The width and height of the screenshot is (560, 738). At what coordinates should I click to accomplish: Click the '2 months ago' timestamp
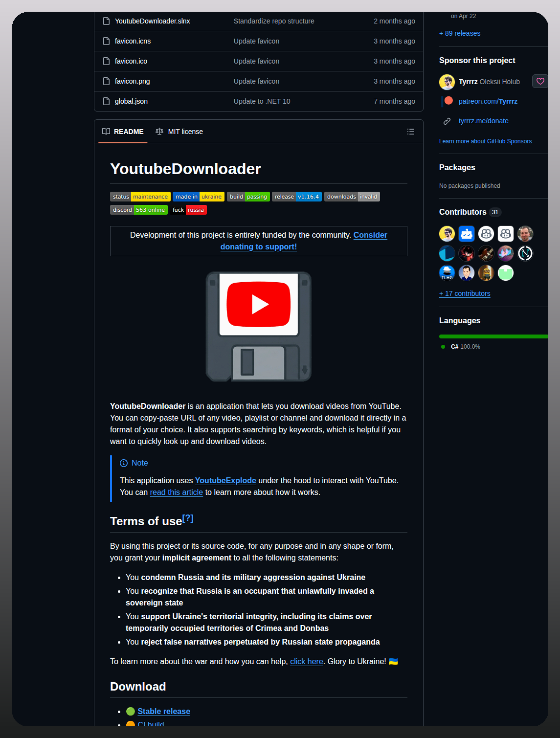(394, 21)
